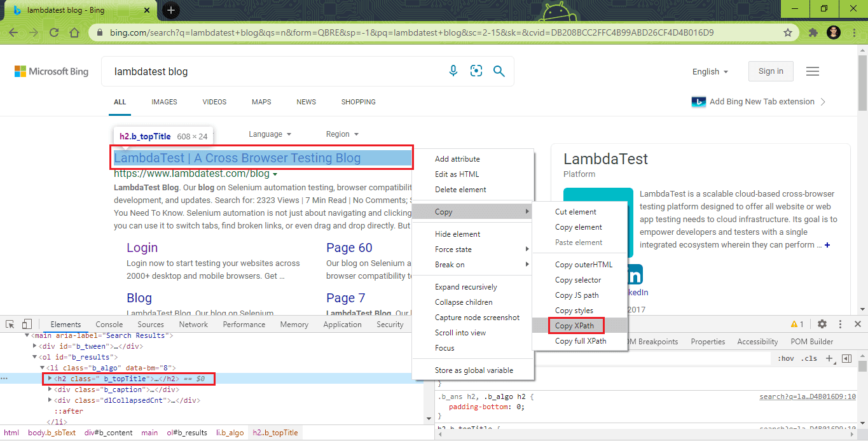Reload the page using the refresh icon
868x441 pixels.
tap(54, 32)
